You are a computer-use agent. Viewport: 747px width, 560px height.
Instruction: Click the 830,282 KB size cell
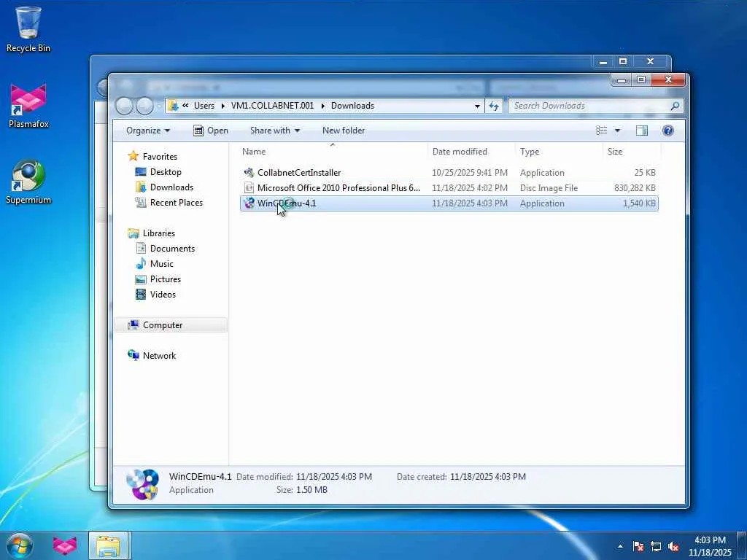click(x=635, y=187)
